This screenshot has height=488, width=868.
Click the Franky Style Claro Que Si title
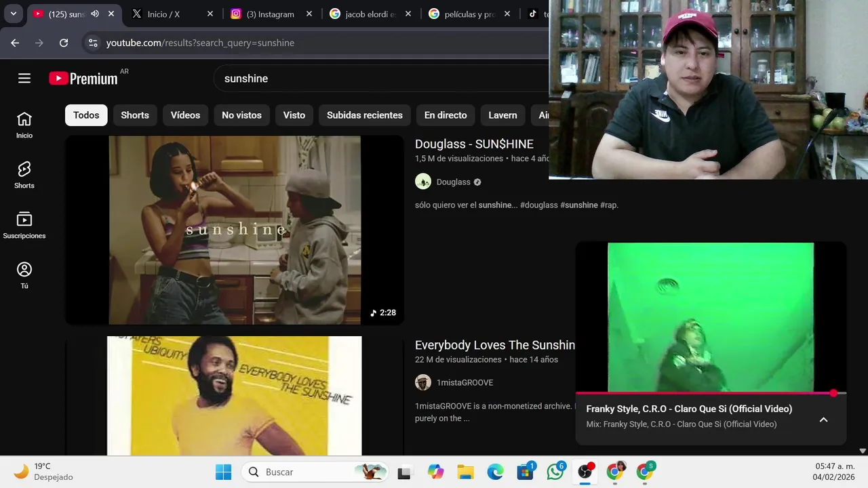[689, 409]
